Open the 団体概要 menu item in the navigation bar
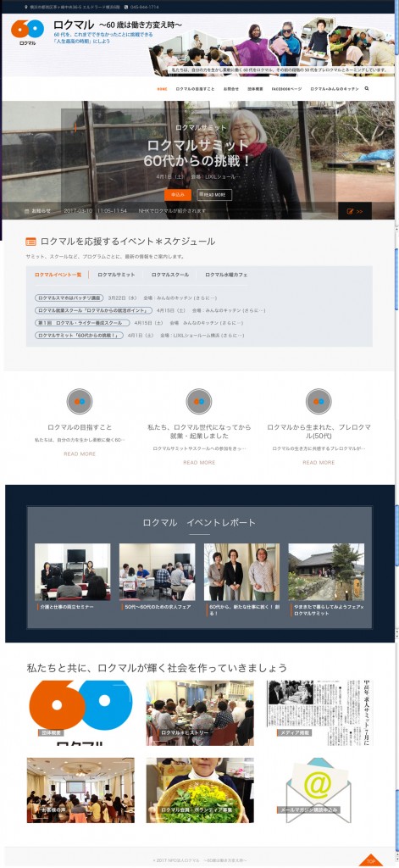399x868 pixels. coord(255,88)
